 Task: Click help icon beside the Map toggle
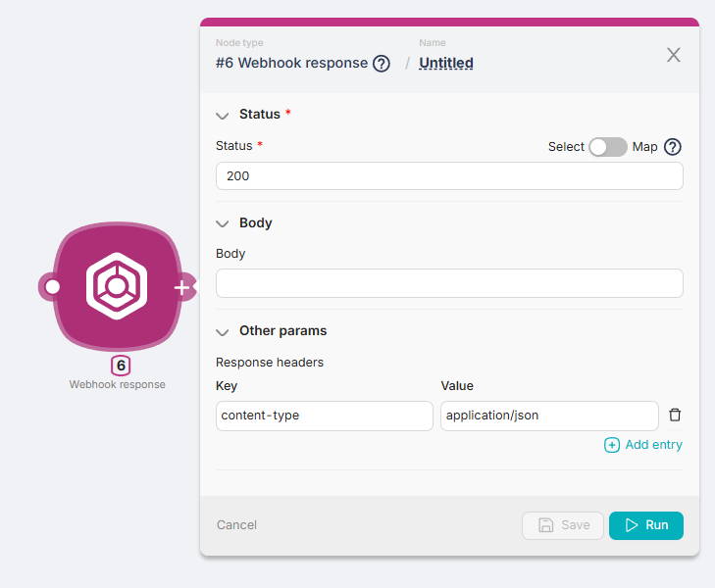point(673,147)
